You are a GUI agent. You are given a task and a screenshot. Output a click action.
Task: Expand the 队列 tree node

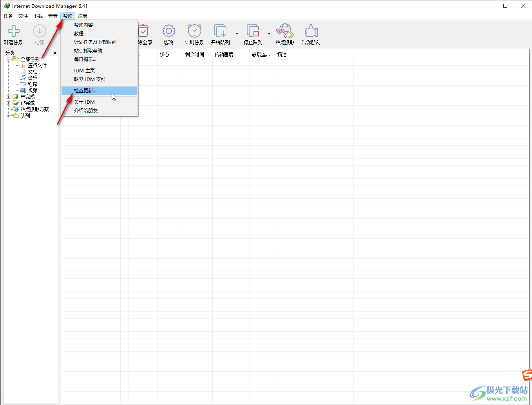(x=8, y=115)
